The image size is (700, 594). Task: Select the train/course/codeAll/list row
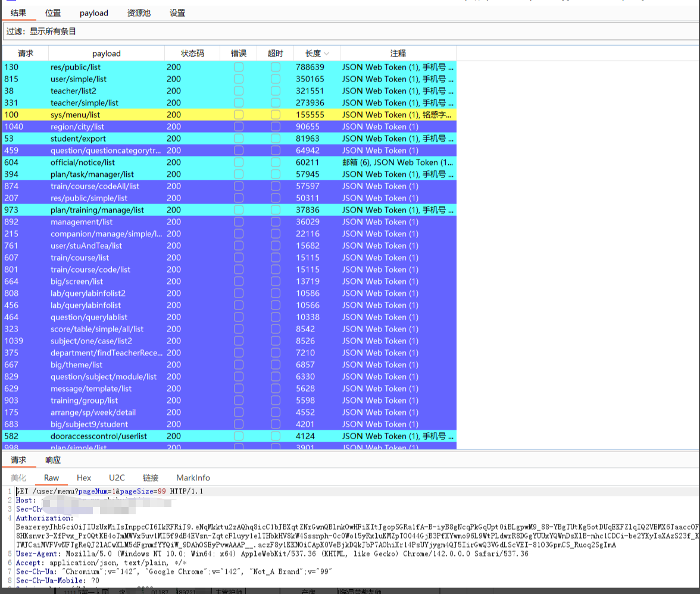pyautogui.click(x=230, y=186)
